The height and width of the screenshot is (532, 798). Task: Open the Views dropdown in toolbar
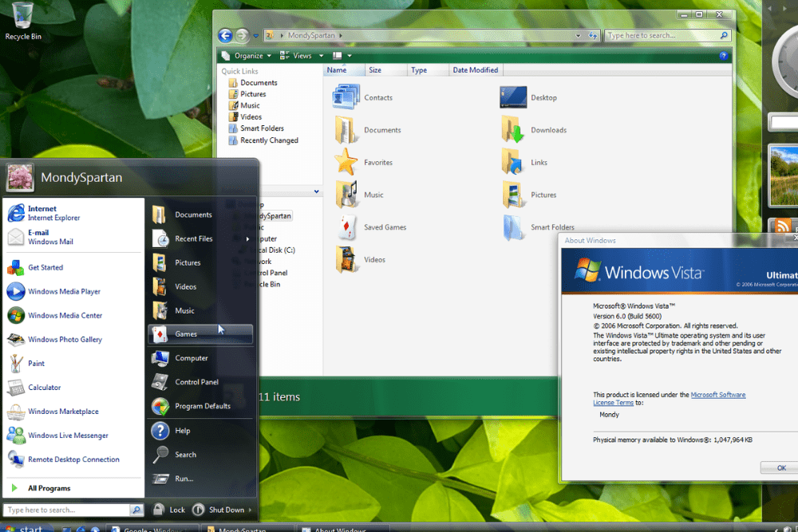point(303,56)
